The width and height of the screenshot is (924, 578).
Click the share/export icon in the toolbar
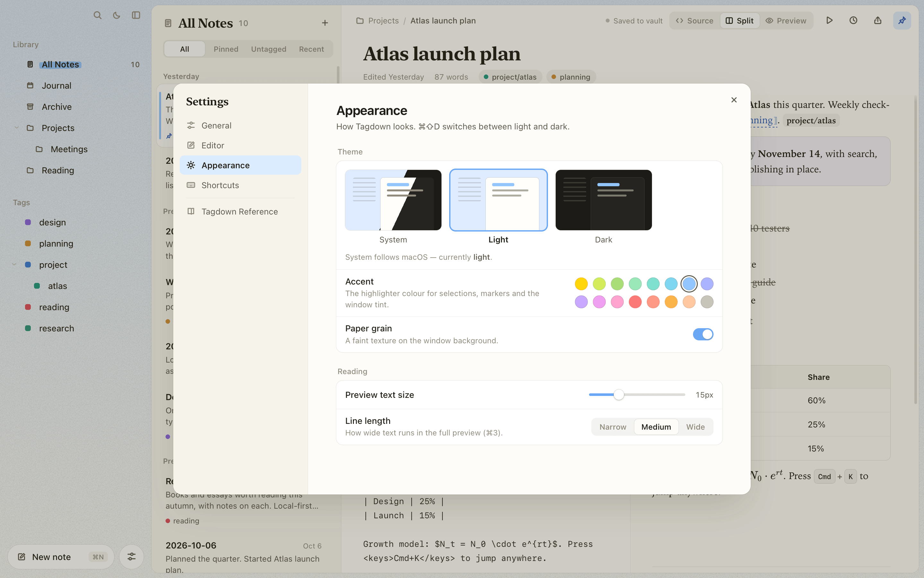[877, 21]
